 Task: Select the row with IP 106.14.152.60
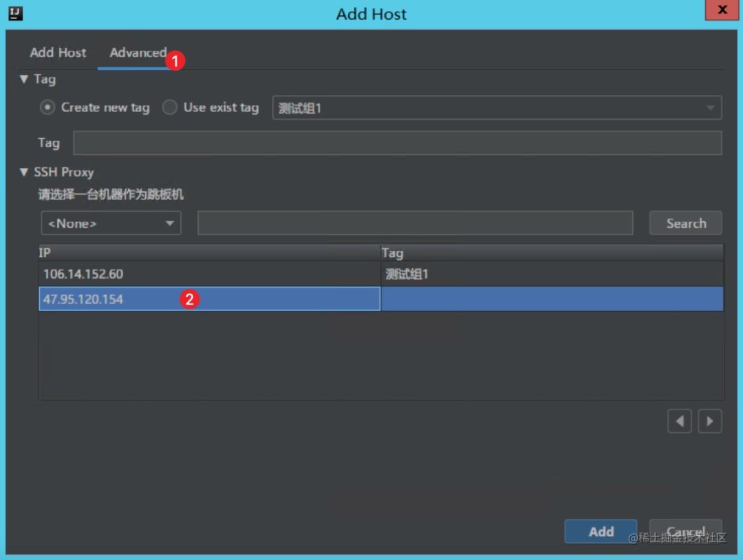381,274
